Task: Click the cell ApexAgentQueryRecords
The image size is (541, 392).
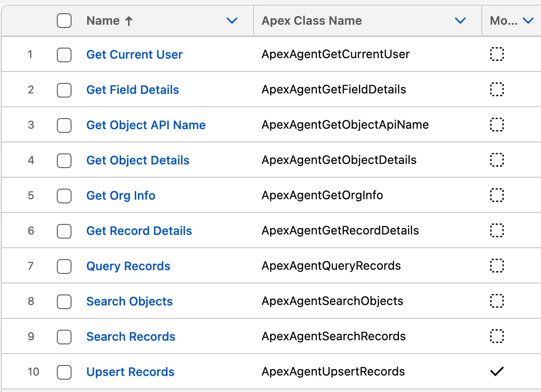Action: [331, 266]
